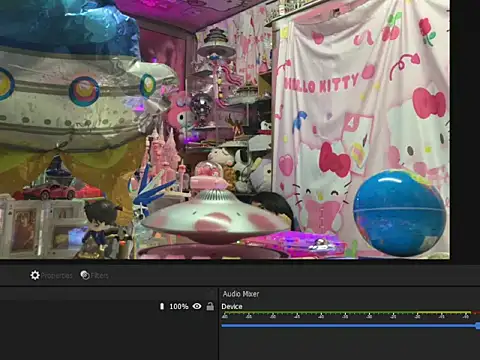
Task: Click the Device audio source label
Action: [x=232, y=306]
